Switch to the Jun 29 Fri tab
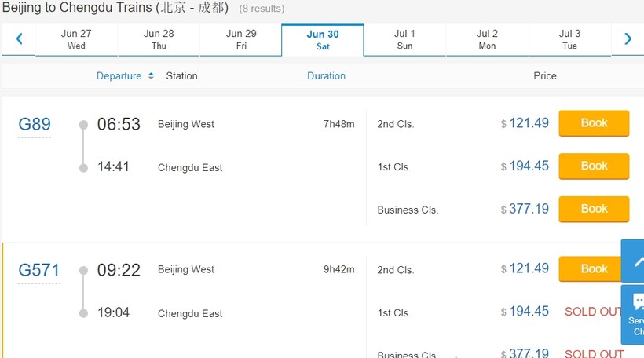The image size is (644, 358). pyautogui.click(x=241, y=39)
